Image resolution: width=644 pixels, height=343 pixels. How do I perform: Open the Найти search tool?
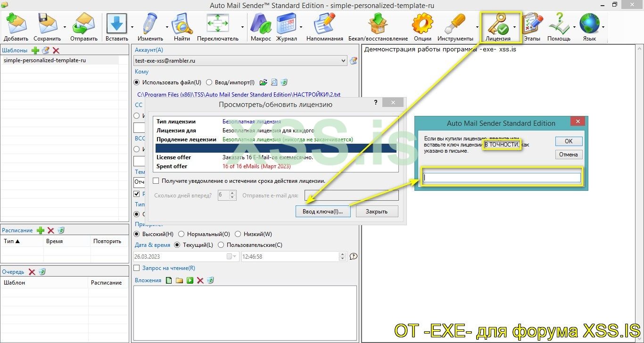[x=182, y=24]
